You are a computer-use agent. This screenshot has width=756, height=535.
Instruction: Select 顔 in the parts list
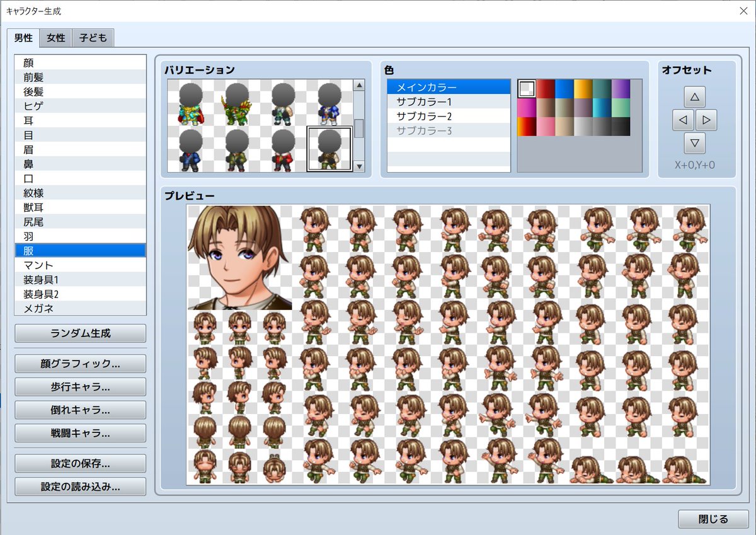80,62
